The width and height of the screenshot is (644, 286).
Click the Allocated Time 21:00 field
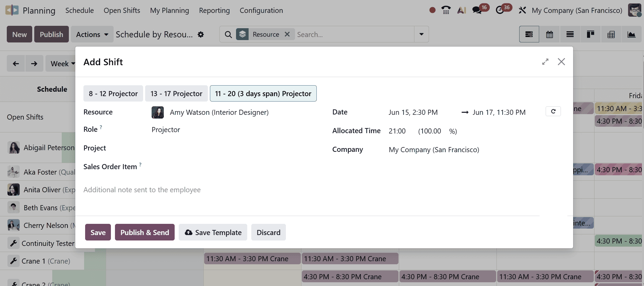click(x=397, y=131)
